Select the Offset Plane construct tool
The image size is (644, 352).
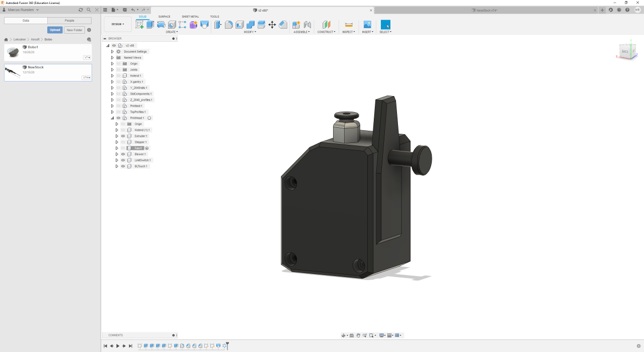(327, 25)
